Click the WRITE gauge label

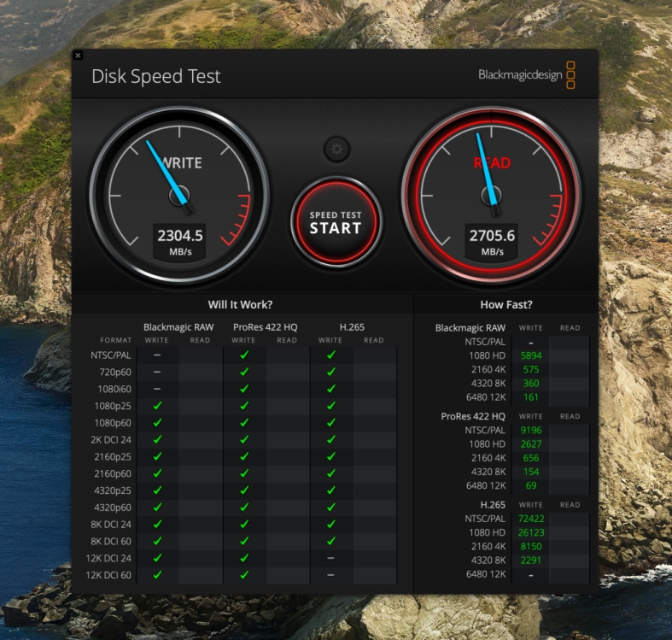pyautogui.click(x=181, y=163)
